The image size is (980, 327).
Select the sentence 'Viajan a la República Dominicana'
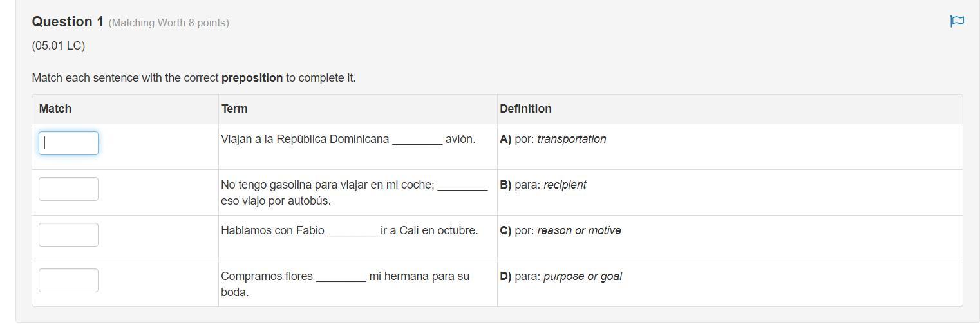[x=305, y=139]
